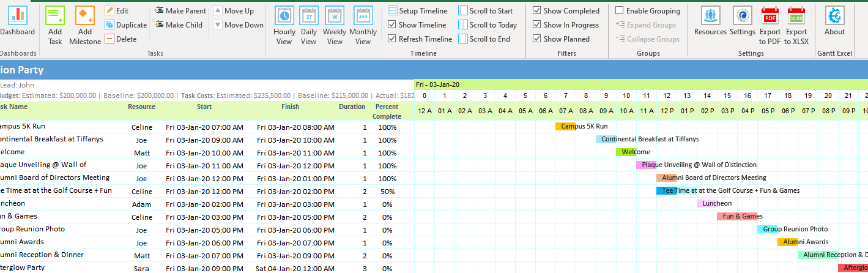
Task: Click Scroll to Today
Action: click(x=488, y=25)
